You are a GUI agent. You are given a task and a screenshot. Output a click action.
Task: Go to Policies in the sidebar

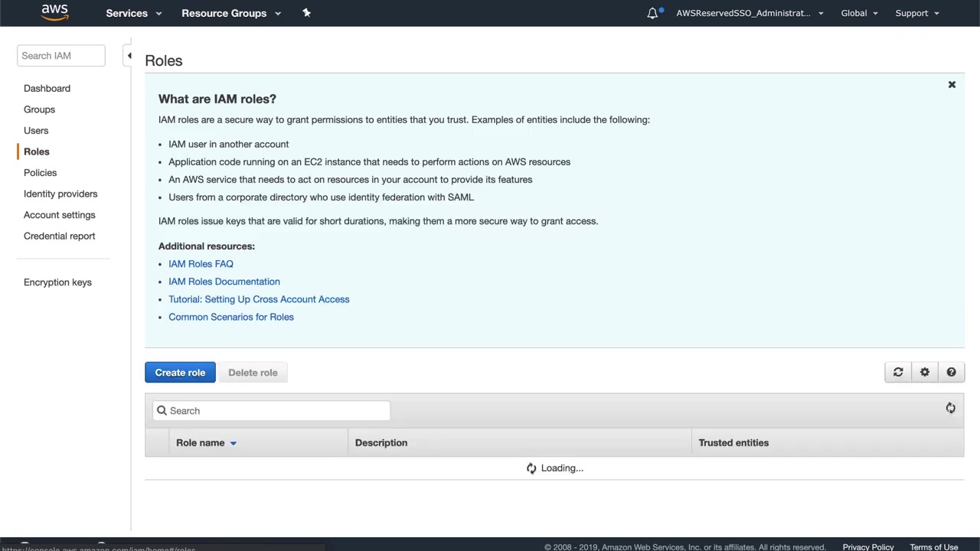40,173
